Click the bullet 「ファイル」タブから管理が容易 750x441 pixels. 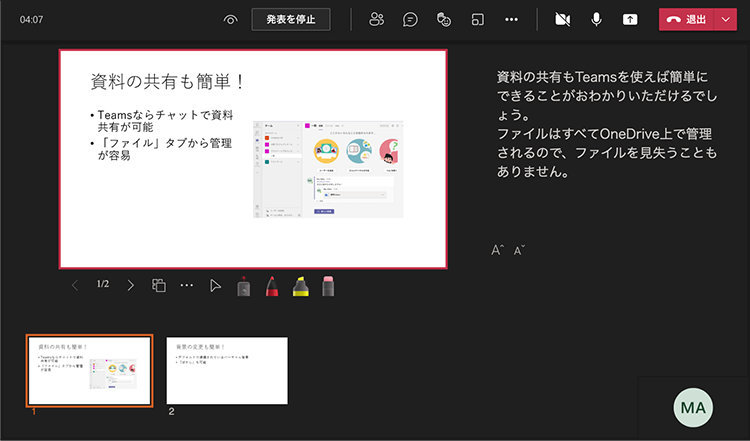tap(161, 149)
